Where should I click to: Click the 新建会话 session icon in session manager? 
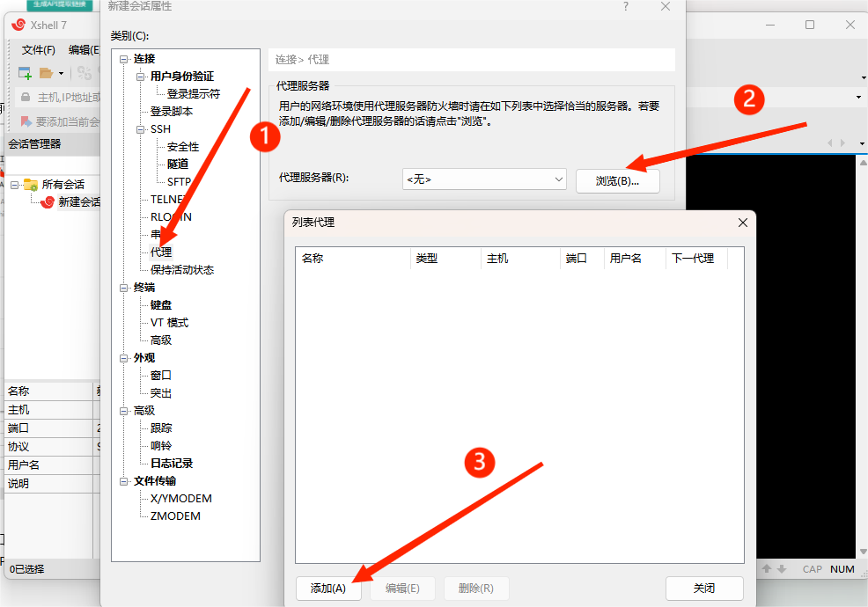[49, 201]
